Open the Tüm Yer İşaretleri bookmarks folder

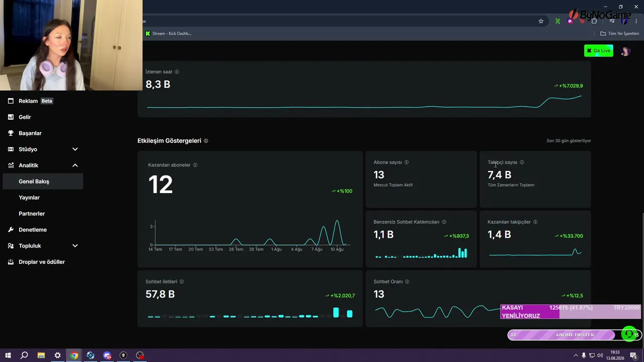620,34
